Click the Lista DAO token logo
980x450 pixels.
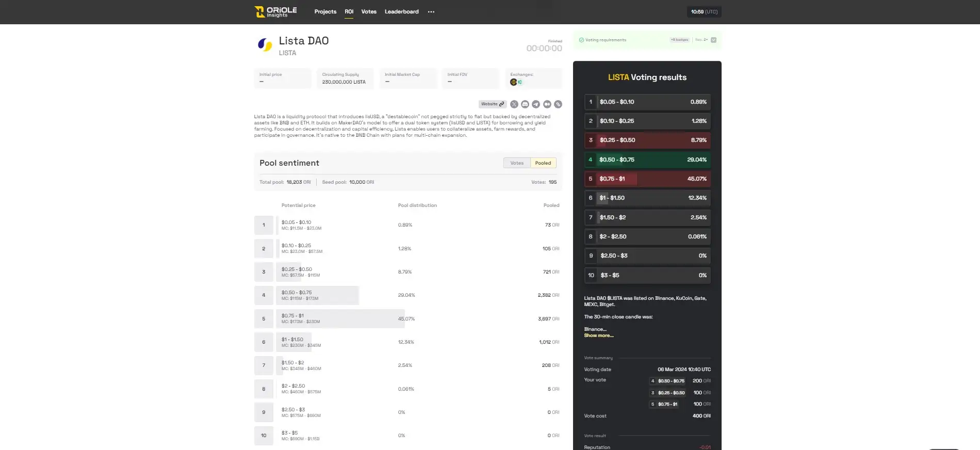265,45
